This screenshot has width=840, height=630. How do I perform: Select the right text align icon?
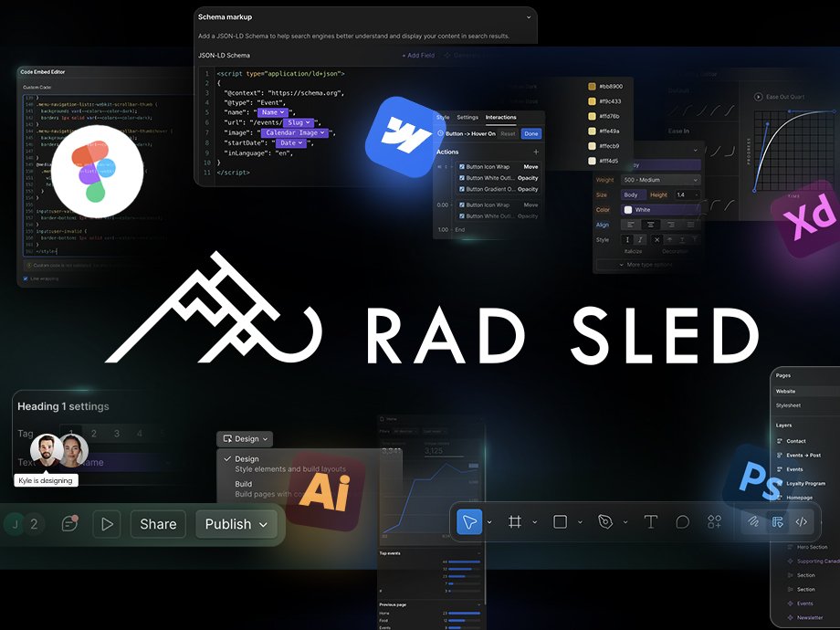pyautogui.click(x=670, y=225)
